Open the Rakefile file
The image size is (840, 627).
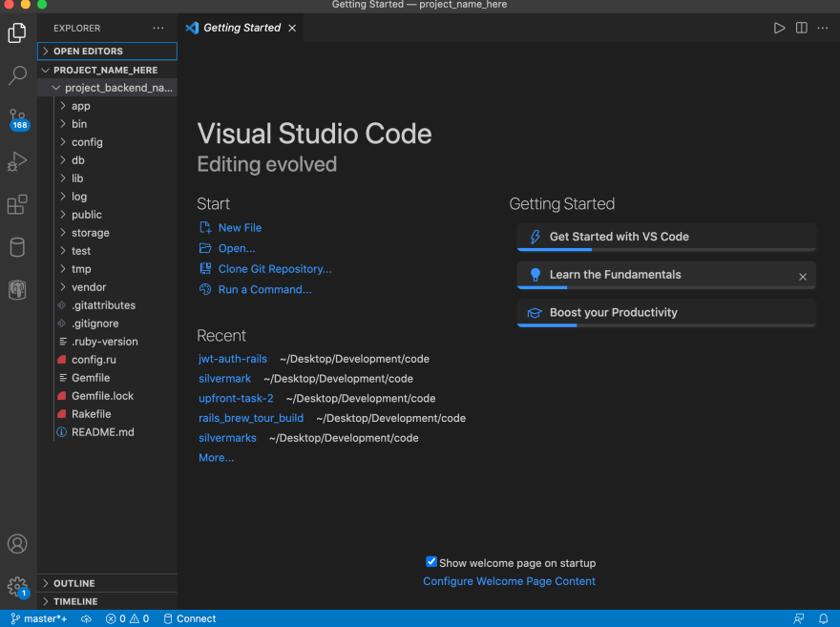click(107, 414)
